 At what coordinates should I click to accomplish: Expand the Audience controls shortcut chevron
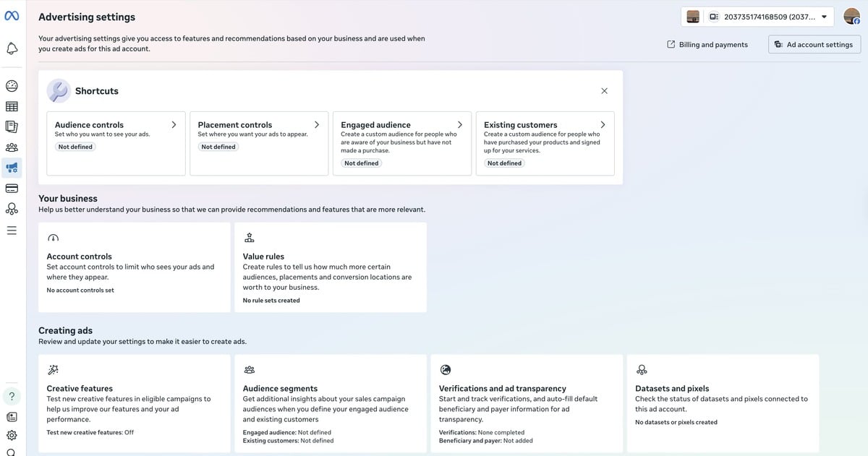(174, 125)
